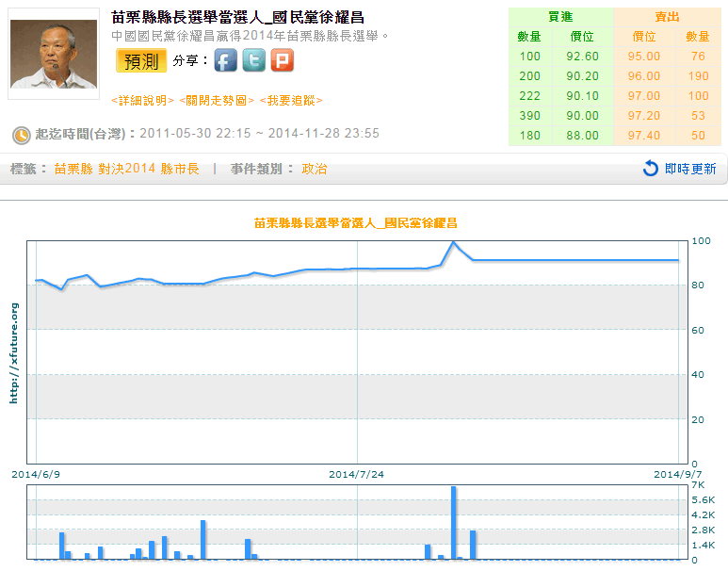Screen dimensions: 728x571
Task: Click the 2014/9/7 date axis label
Action: [x=678, y=475]
